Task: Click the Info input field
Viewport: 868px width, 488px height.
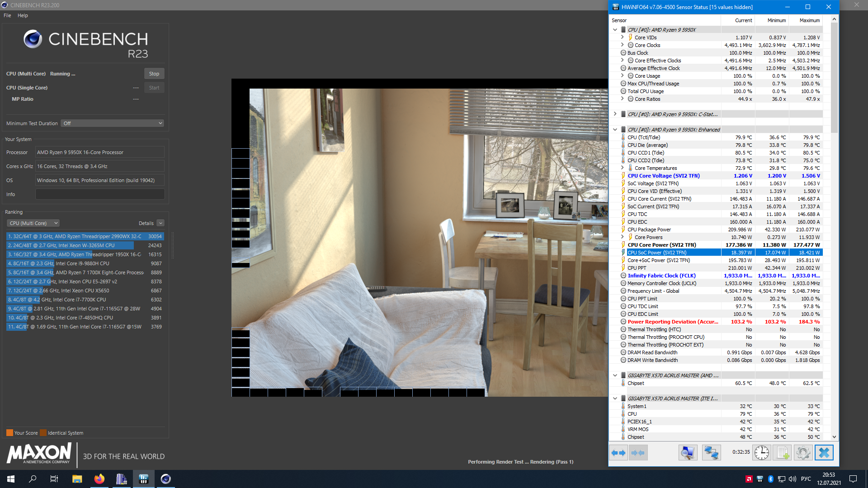Action: coord(100,194)
